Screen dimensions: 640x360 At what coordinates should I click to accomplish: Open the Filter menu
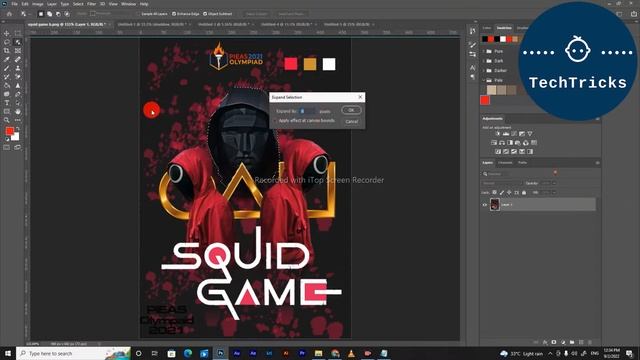point(91,4)
